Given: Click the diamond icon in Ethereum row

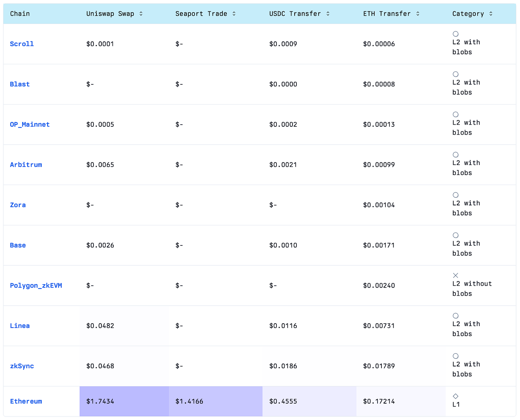Looking at the screenshot, I should (456, 396).
